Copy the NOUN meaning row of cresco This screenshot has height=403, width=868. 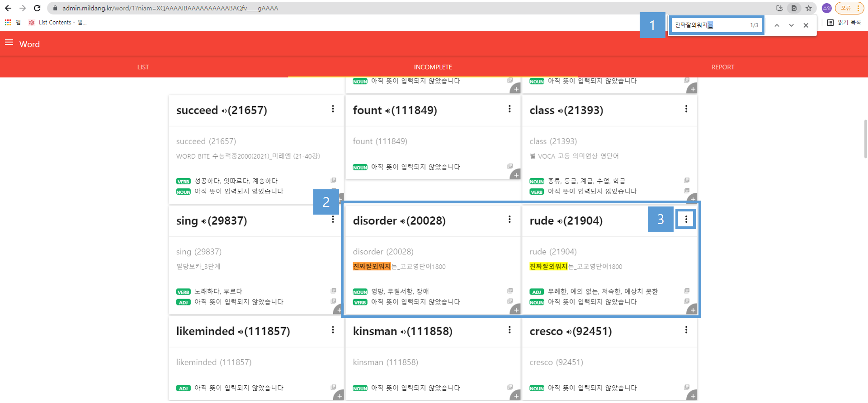point(687,387)
